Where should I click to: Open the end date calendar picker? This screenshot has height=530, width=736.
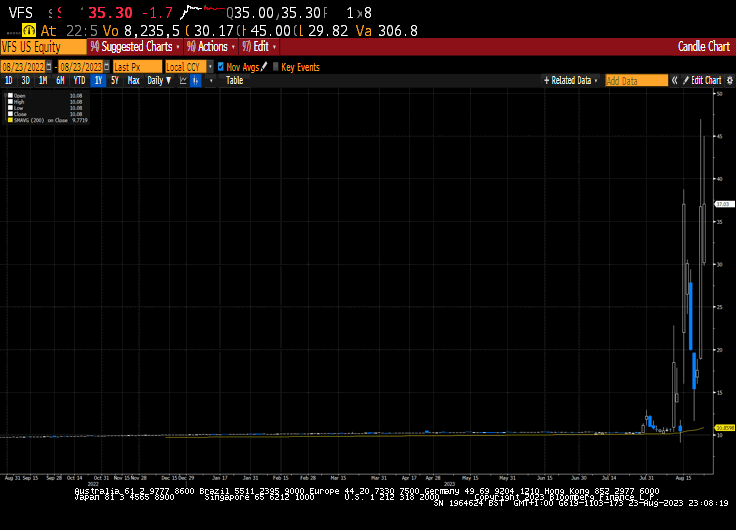coord(107,67)
